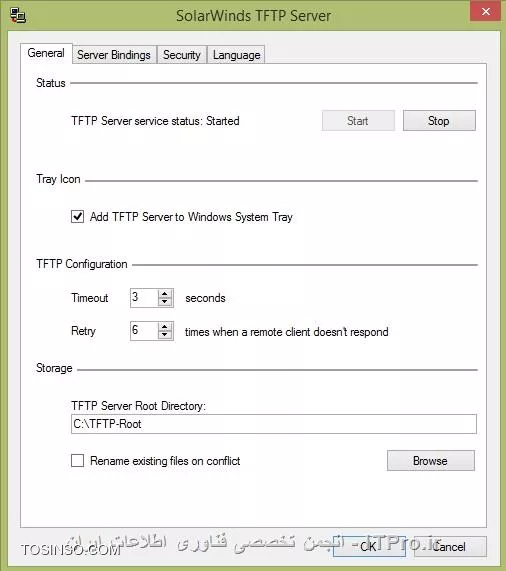This screenshot has height=571, width=506.
Task: Click the disabled Start service button
Action: (358, 121)
